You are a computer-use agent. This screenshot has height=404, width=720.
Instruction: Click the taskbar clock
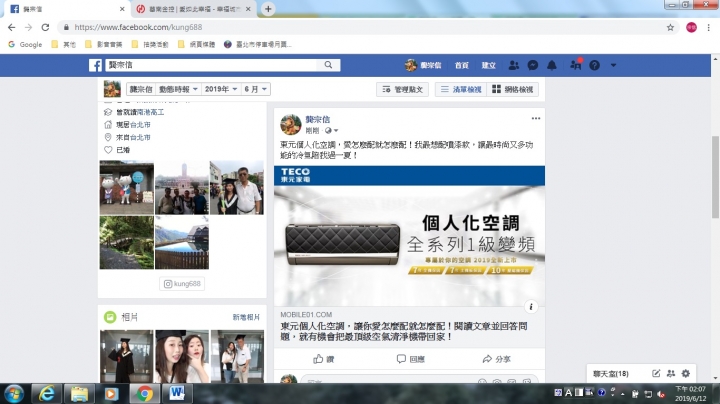[x=691, y=393]
